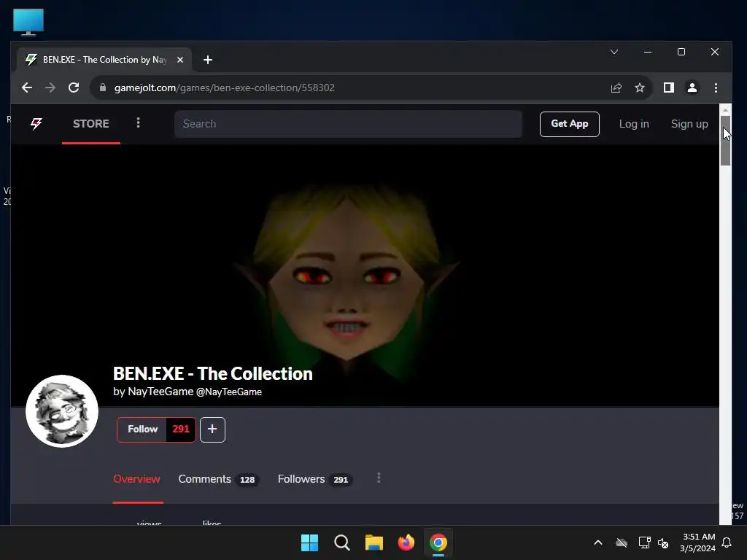
Task: Open the Windows Start menu
Action: tap(309, 542)
